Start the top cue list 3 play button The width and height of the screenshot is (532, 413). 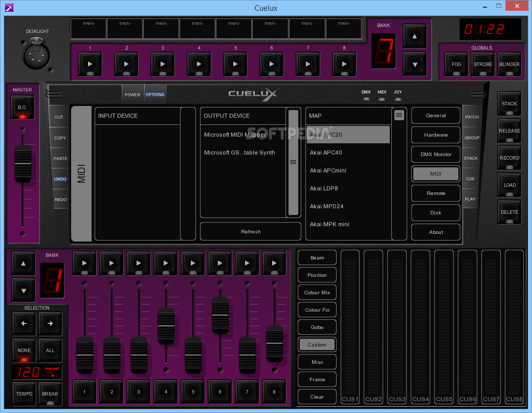[163, 64]
